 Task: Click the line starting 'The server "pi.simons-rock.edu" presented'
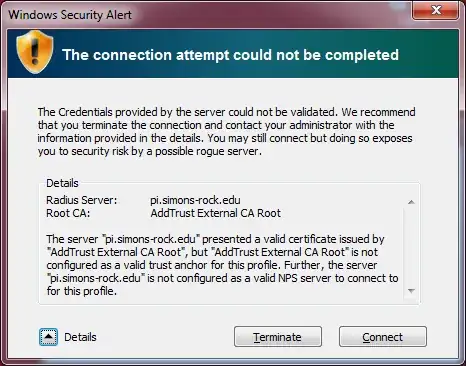pos(215,239)
